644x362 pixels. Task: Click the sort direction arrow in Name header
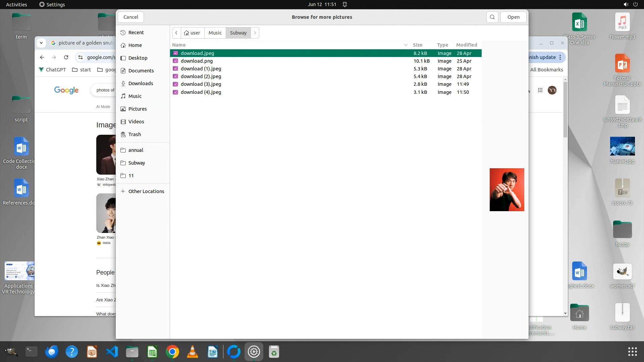pos(406,45)
